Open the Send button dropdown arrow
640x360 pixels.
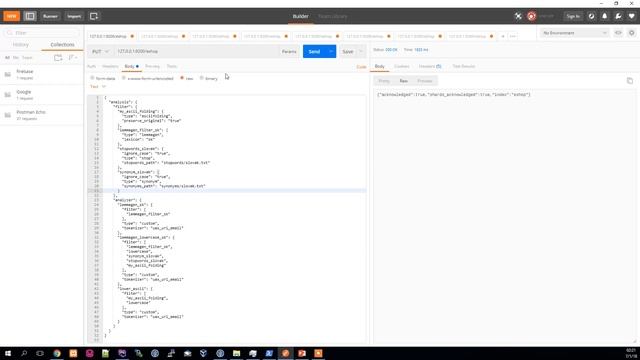[x=331, y=51]
